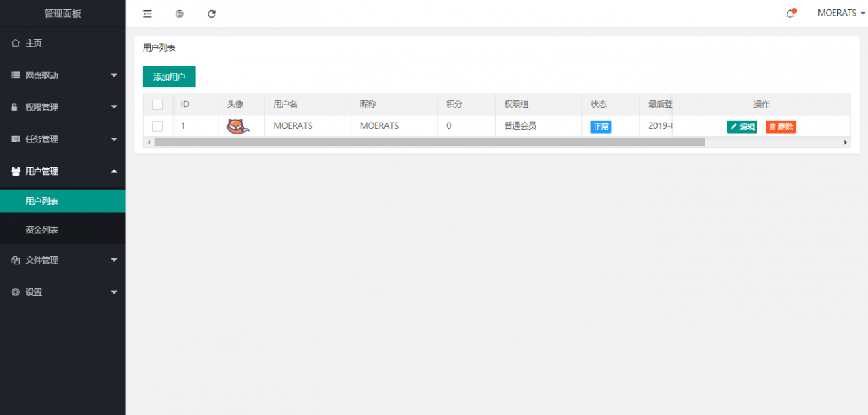Check the select-all checkbox in table header
The image size is (868, 415).
pos(157,104)
